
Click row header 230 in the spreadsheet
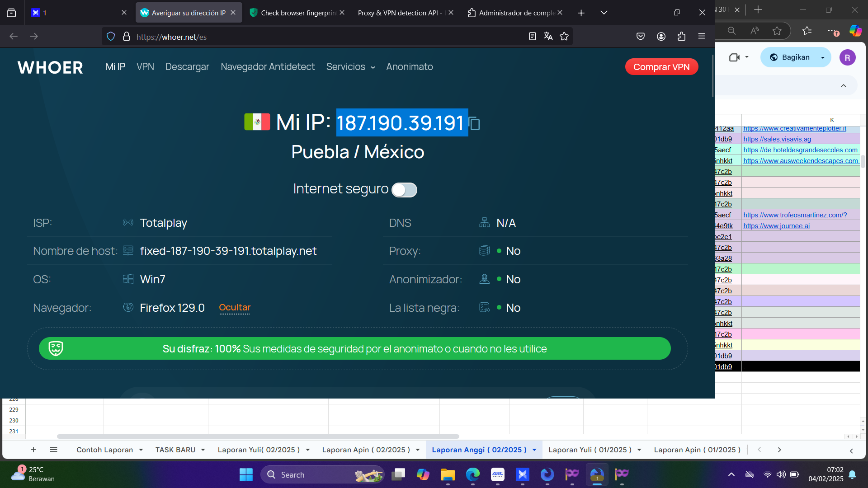pyautogui.click(x=14, y=420)
